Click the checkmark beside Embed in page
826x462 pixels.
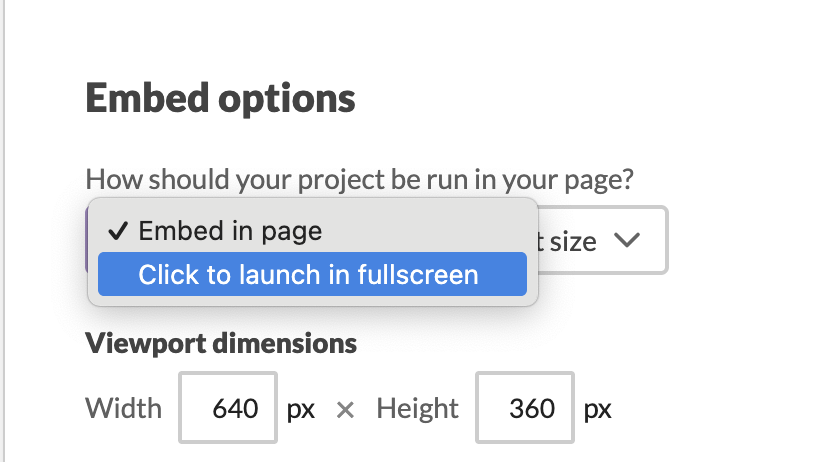[118, 232]
